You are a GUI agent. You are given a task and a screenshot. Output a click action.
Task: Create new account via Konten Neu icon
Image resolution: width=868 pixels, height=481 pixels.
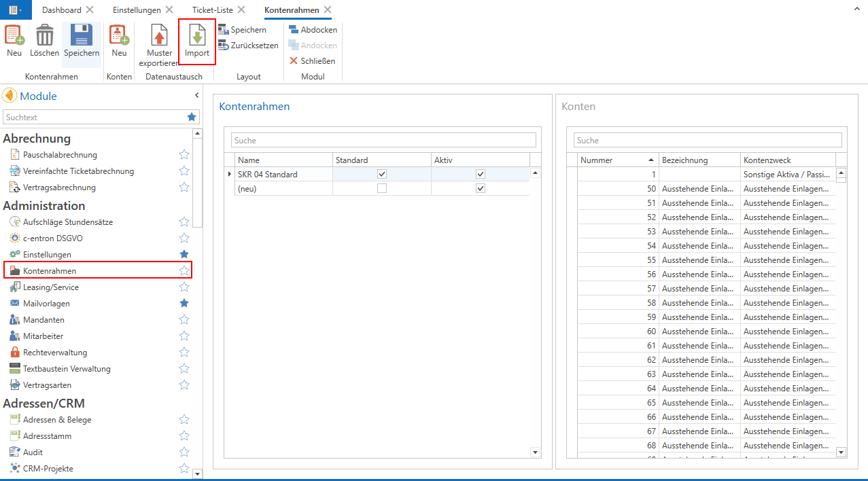coord(119,37)
